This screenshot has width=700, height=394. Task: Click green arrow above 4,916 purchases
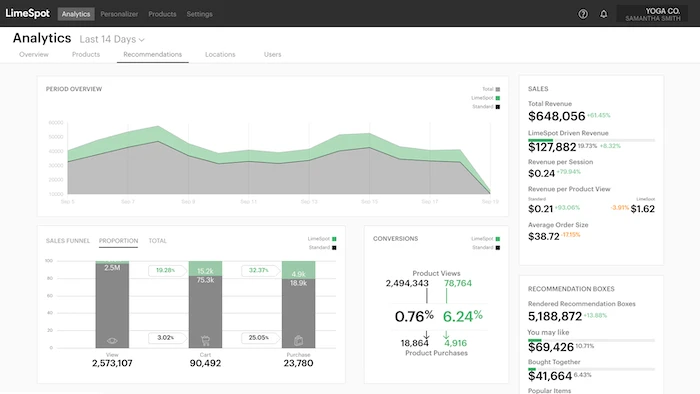point(446,335)
